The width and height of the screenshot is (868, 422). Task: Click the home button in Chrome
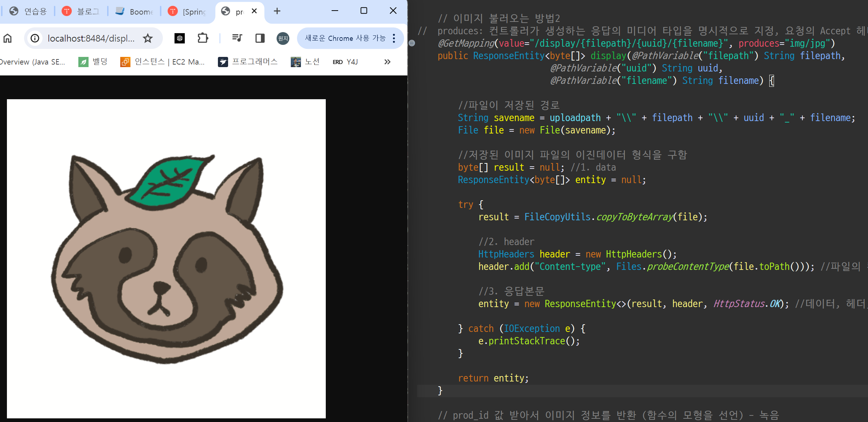(x=8, y=38)
